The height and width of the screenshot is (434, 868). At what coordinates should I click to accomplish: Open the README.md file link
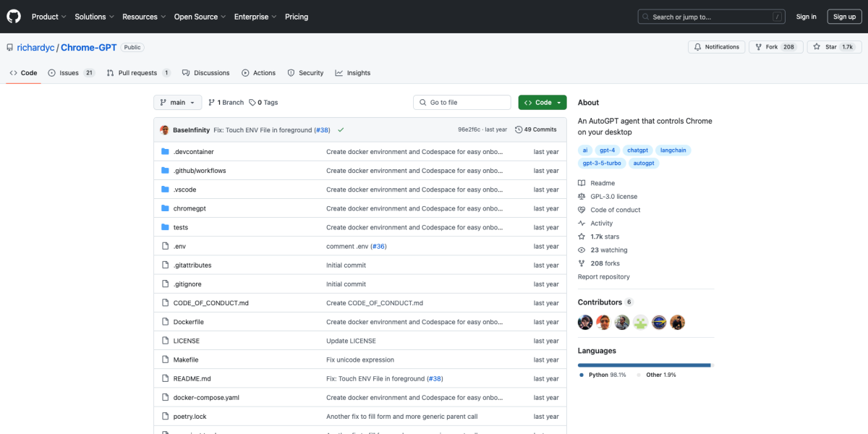[x=191, y=378]
